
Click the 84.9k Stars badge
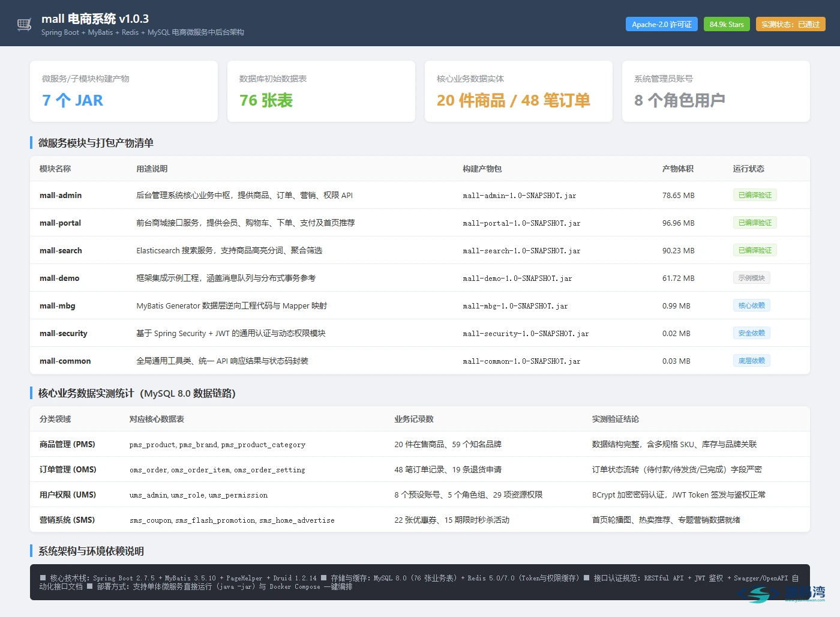pyautogui.click(x=727, y=24)
